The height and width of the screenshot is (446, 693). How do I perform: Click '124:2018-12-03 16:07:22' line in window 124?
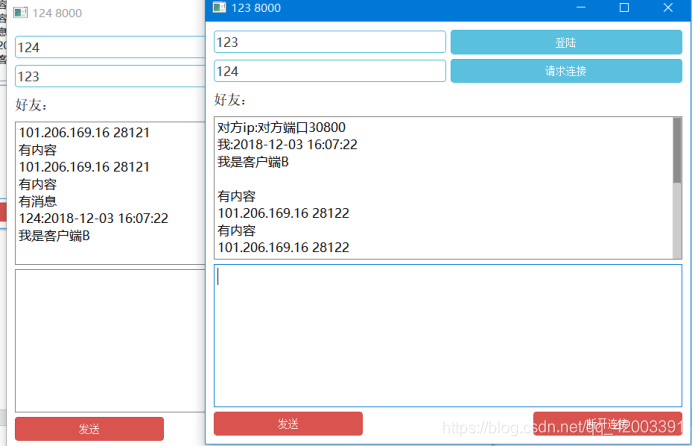[x=93, y=218]
